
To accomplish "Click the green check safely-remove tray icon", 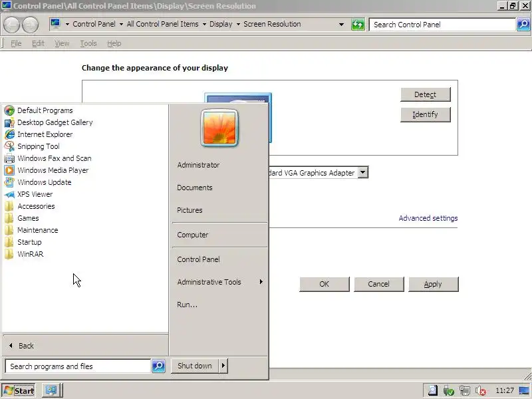I will (x=448, y=391).
